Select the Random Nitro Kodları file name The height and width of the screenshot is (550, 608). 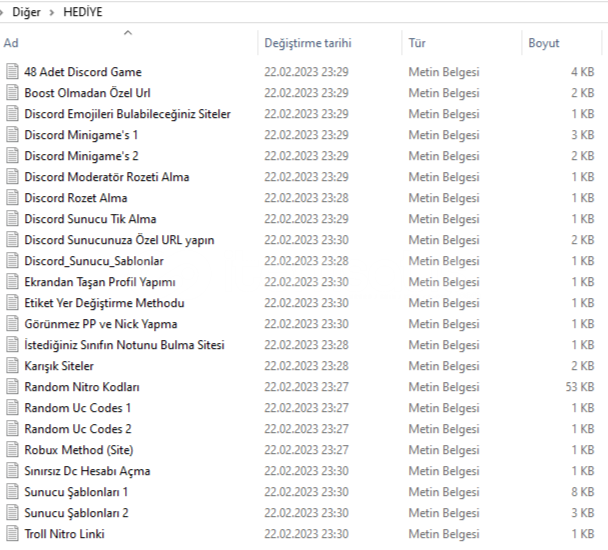tap(82, 387)
